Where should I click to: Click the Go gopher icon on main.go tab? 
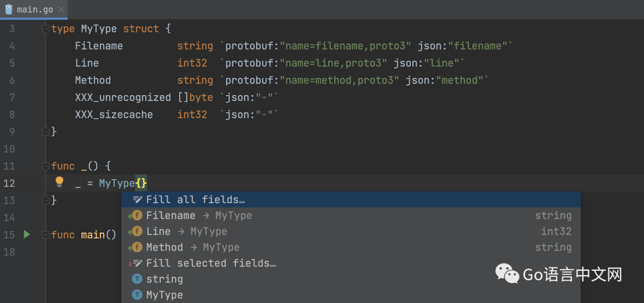point(9,9)
